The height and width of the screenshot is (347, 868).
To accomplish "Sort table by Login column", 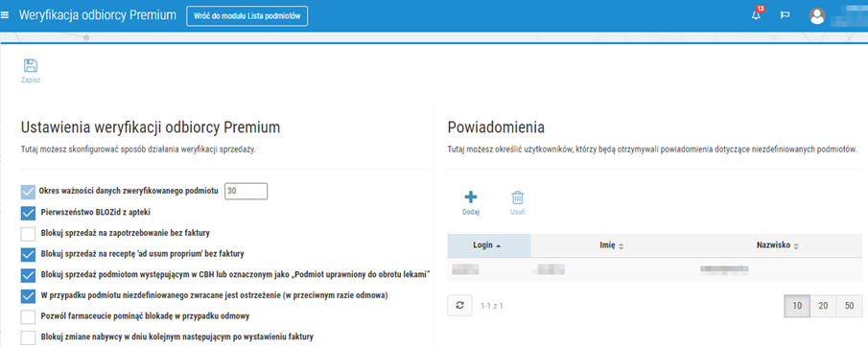I will tap(488, 245).
